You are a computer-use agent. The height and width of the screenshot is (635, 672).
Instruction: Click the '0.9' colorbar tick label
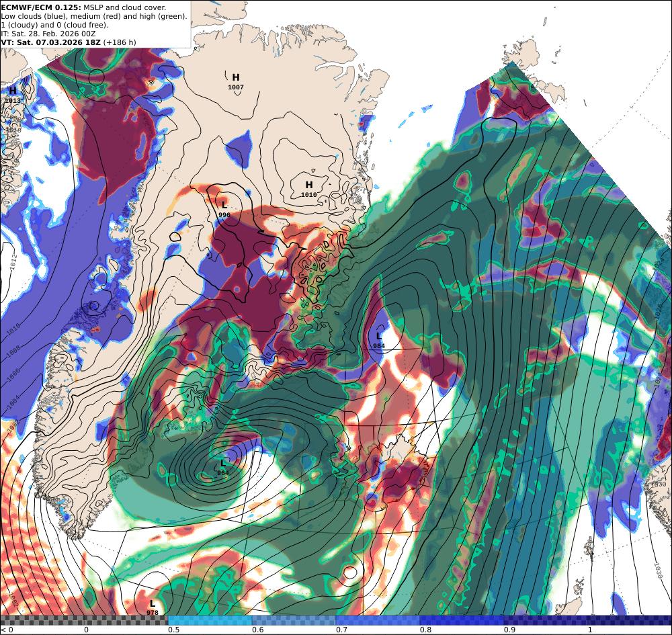[x=509, y=630]
